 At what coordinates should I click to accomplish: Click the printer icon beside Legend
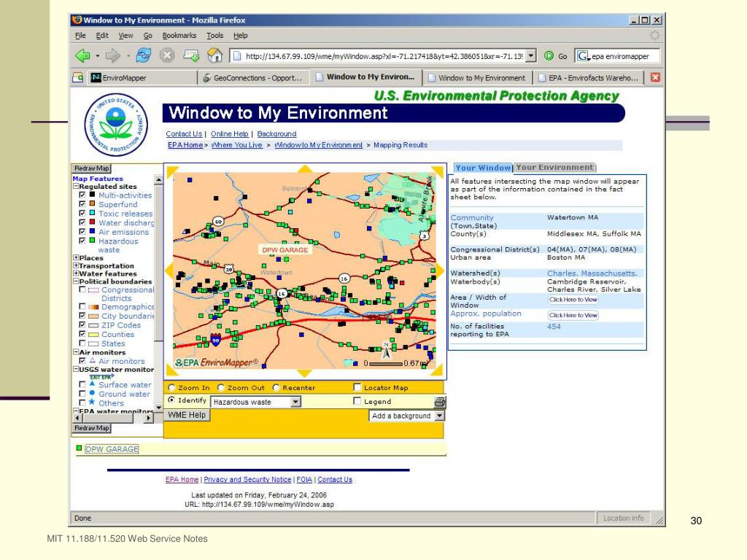pyautogui.click(x=440, y=402)
